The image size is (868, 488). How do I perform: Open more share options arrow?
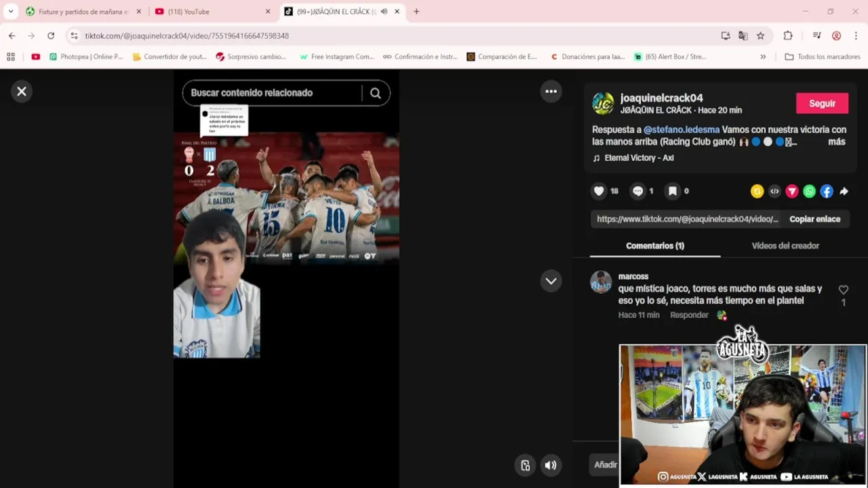click(x=844, y=192)
